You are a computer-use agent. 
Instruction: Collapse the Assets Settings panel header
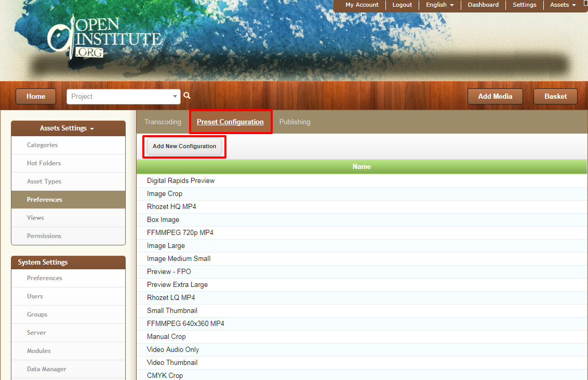point(68,128)
